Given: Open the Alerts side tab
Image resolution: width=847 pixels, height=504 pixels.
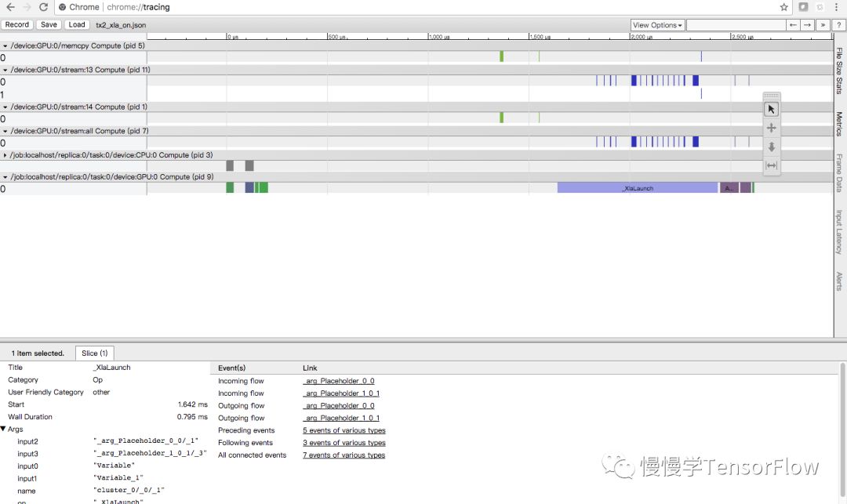Looking at the screenshot, I should click(x=839, y=281).
